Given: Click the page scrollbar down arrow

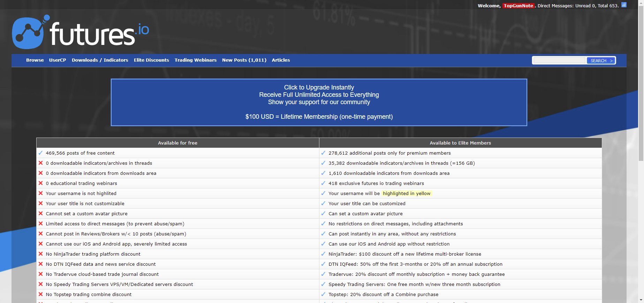Looking at the screenshot, I should [641, 300].
